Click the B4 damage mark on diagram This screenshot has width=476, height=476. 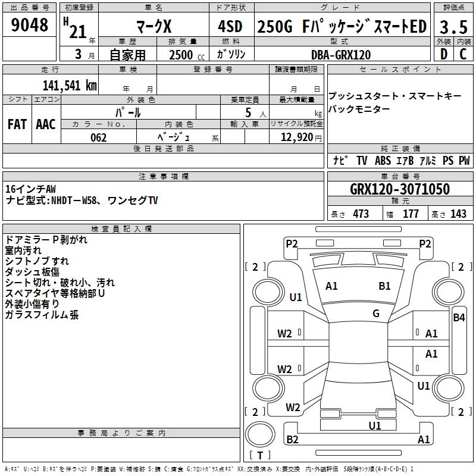[459, 318]
